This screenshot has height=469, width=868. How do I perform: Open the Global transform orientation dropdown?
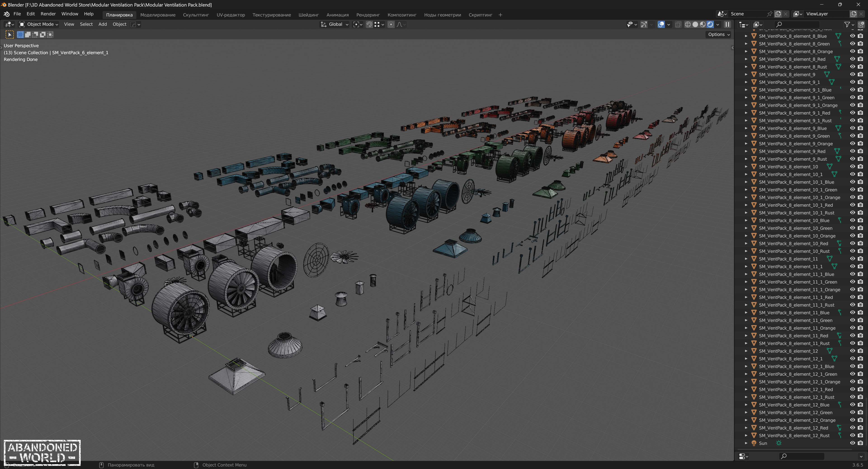pyautogui.click(x=335, y=24)
